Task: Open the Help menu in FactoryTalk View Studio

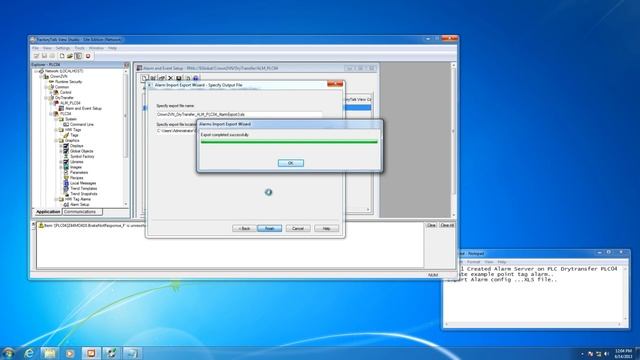Action: (112, 48)
